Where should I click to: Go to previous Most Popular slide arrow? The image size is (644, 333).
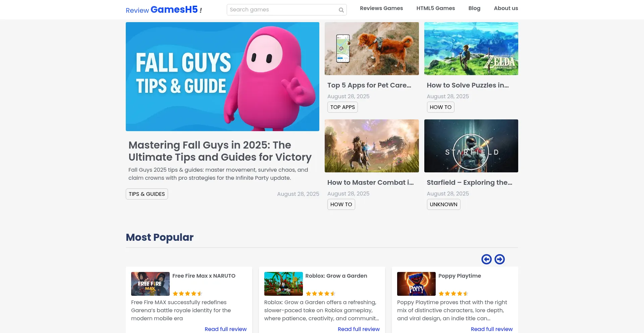click(486, 259)
